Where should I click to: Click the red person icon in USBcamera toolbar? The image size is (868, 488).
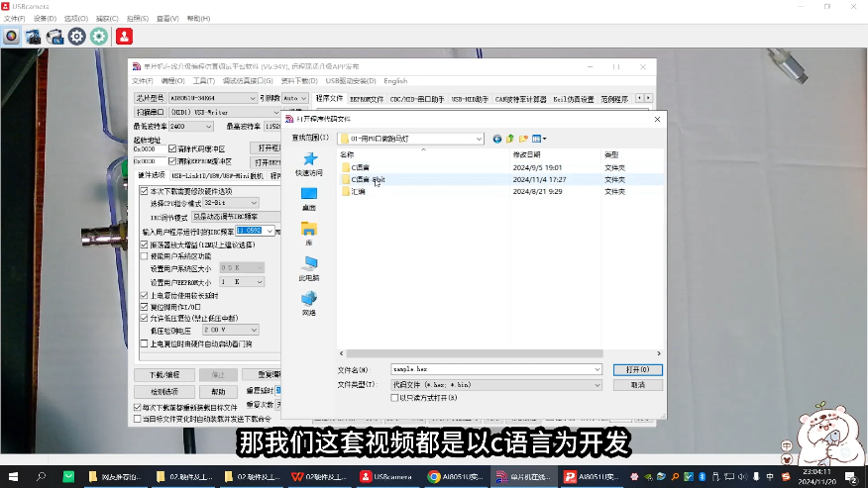point(124,37)
